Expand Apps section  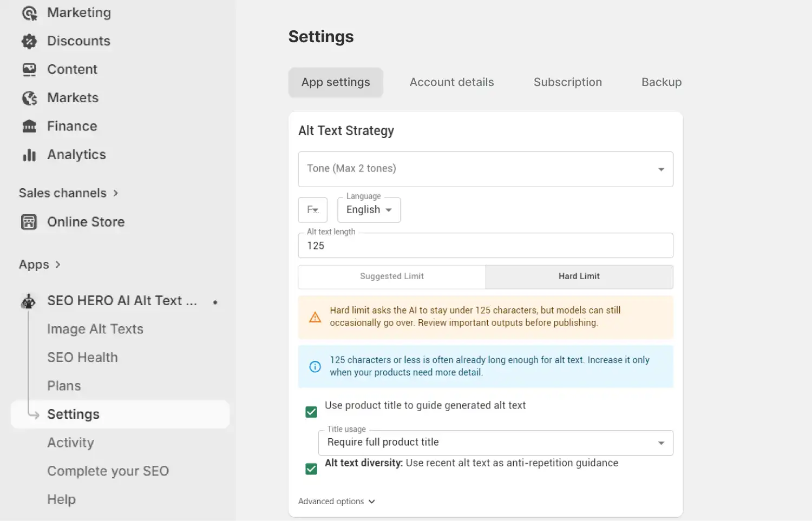click(x=40, y=265)
